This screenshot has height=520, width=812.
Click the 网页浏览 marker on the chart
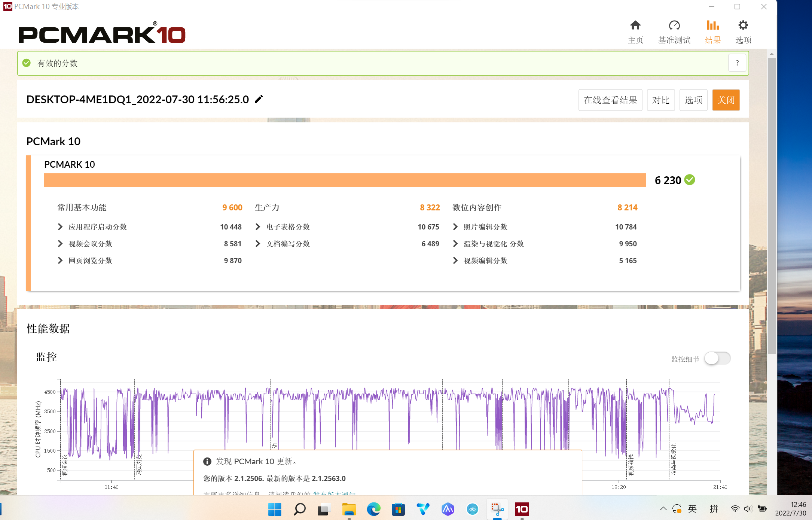pos(139,465)
